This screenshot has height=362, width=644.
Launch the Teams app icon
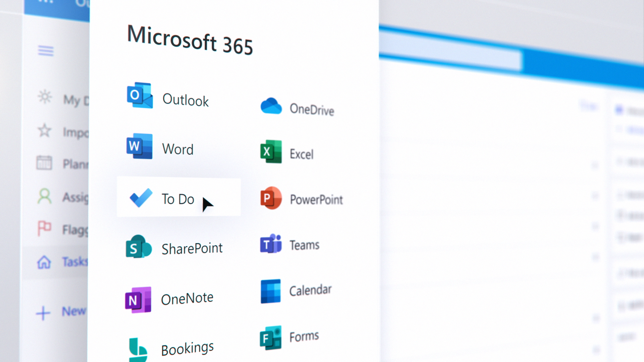pyautogui.click(x=271, y=244)
